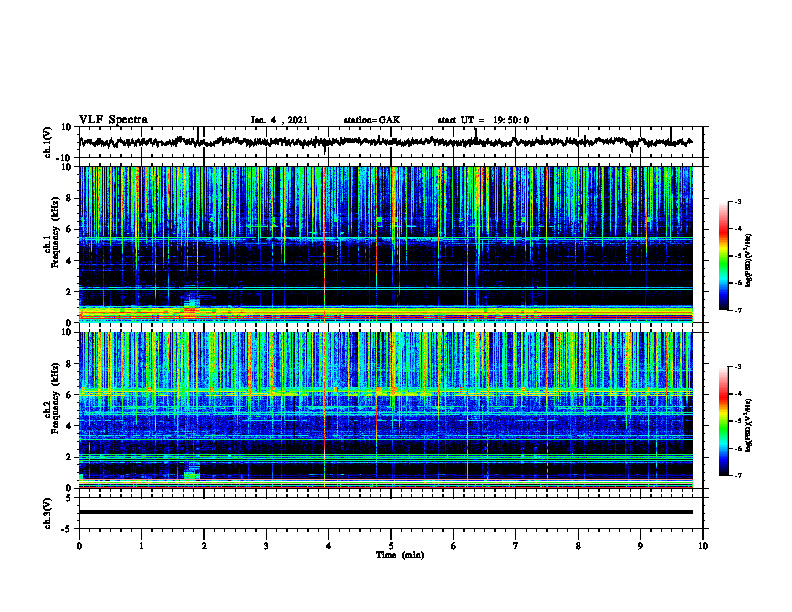Click time axis tick label '1'
Screen dimensions: 792x612
coord(141,546)
